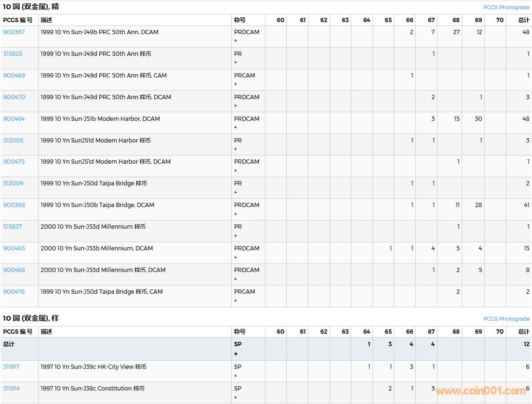Open PCGS number 900367 link
The image size is (532, 404).
tap(14, 32)
